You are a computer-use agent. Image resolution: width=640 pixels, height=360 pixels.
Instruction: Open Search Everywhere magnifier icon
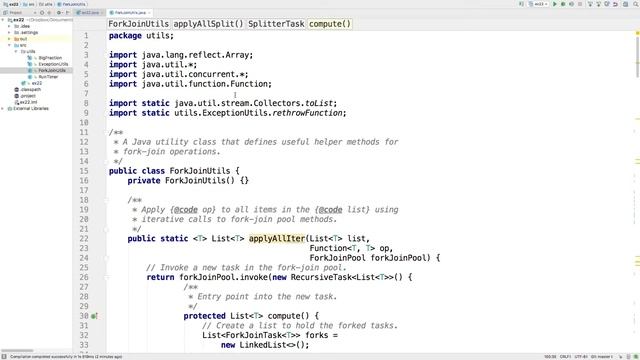coord(636,4)
